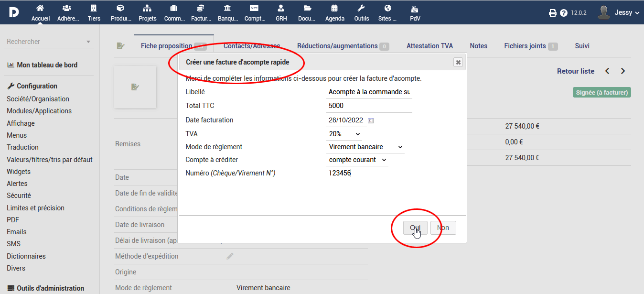Open the Banques module icon
This screenshot has width=644, height=294.
(x=227, y=8)
